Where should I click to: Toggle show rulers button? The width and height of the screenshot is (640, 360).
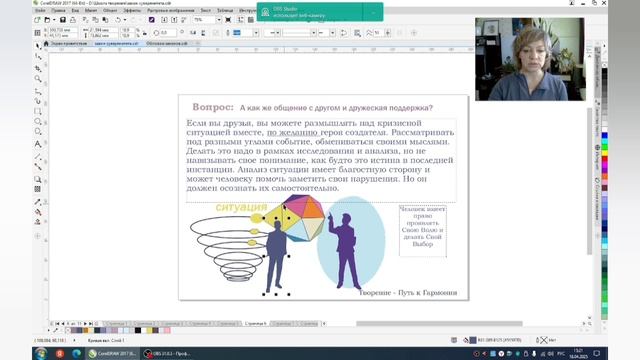[x=241, y=20]
